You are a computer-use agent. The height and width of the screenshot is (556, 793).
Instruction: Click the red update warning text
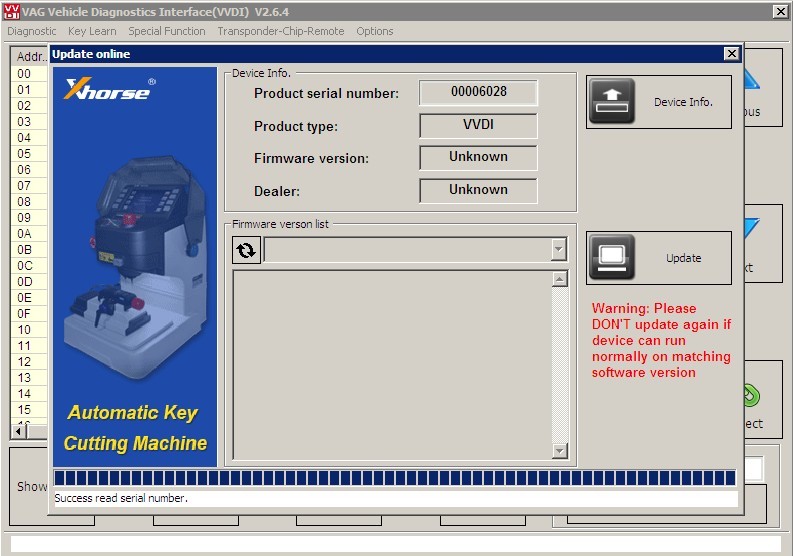pyautogui.click(x=661, y=340)
